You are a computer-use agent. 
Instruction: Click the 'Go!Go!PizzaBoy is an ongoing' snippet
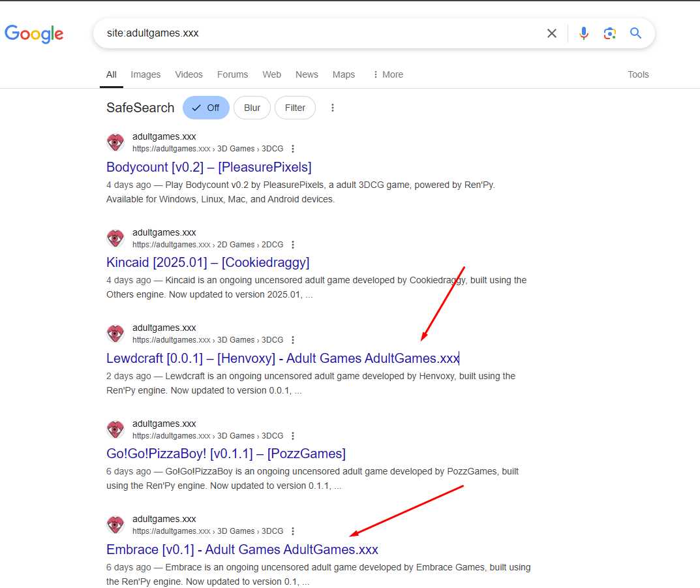(312, 478)
